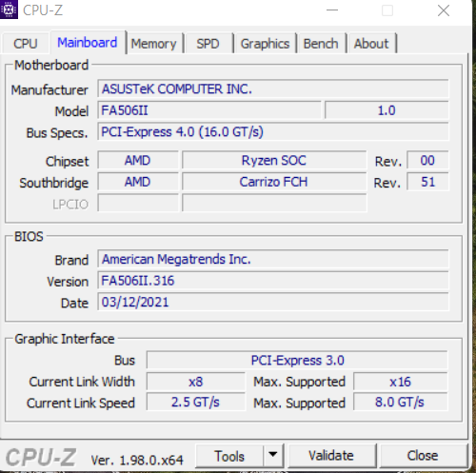The width and height of the screenshot is (476, 473).
Task: Click the Model value FA506II
Action: tap(209, 110)
